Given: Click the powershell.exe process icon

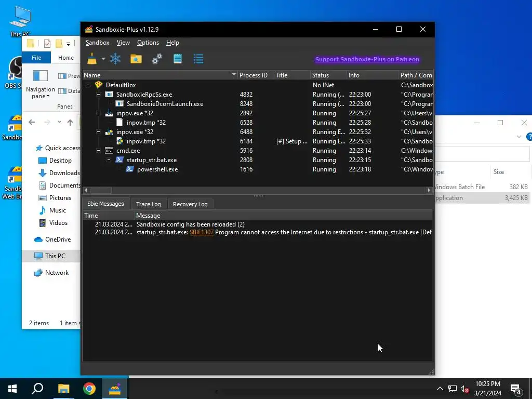Looking at the screenshot, I should 129,169.
